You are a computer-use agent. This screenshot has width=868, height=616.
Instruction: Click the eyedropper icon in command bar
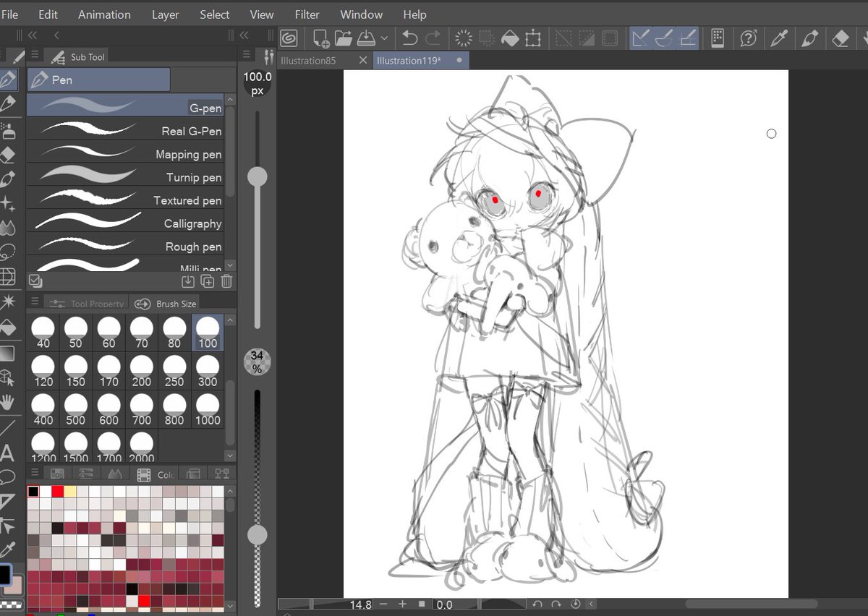pyautogui.click(x=780, y=38)
